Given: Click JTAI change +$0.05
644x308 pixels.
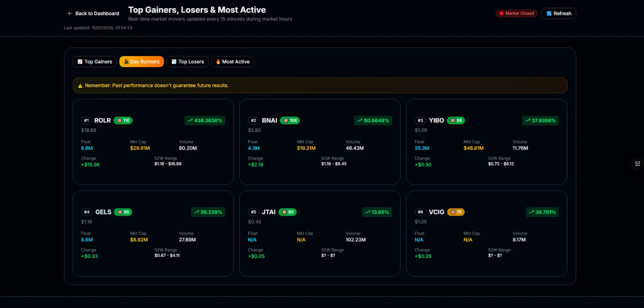Looking at the screenshot, I should pyautogui.click(x=256, y=256).
